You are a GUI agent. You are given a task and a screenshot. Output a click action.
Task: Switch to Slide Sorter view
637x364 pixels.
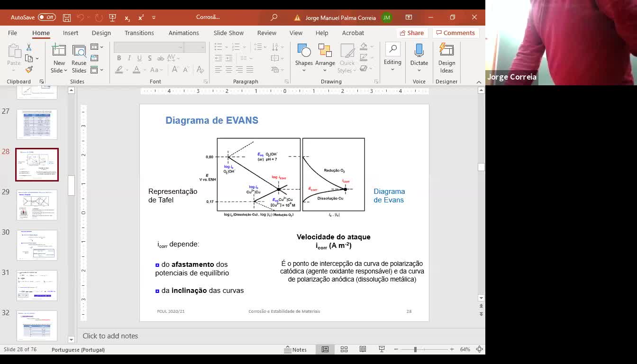[344, 349]
